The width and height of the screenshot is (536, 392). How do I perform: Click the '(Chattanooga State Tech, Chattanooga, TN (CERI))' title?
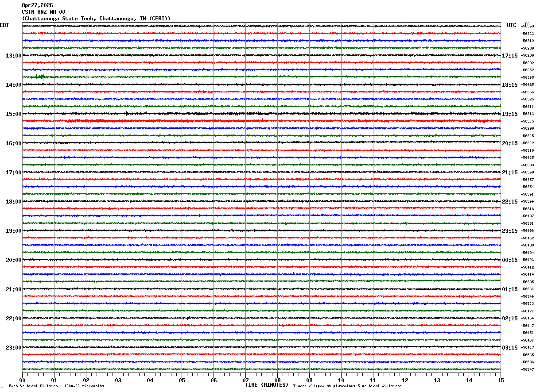(96, 19)
